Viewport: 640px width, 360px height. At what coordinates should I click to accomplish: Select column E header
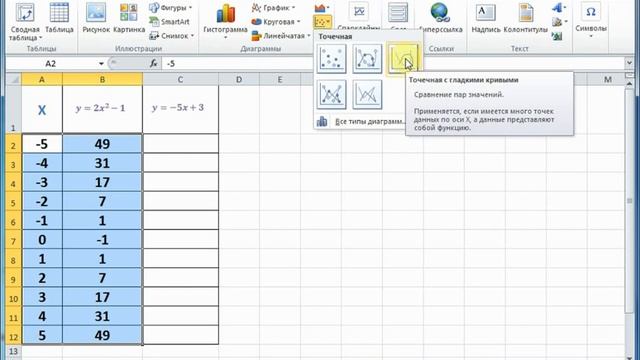(x=280, y=79)
